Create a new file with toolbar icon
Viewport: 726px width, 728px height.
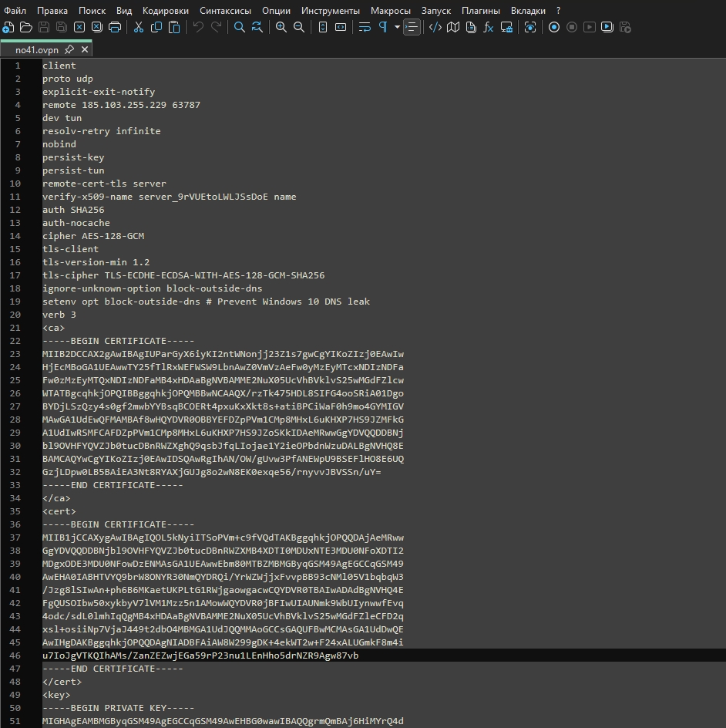(8, 28)
